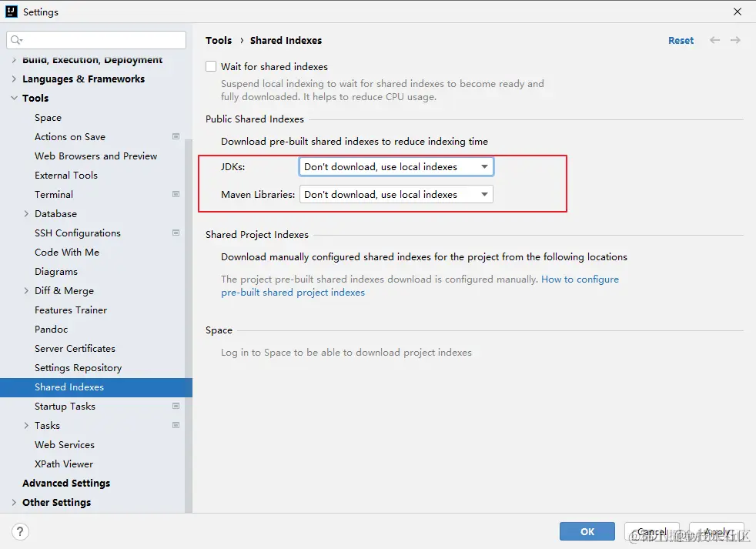The image size is (756, 549).
Task: Click the Cancel button
Action: coord(652,531)
